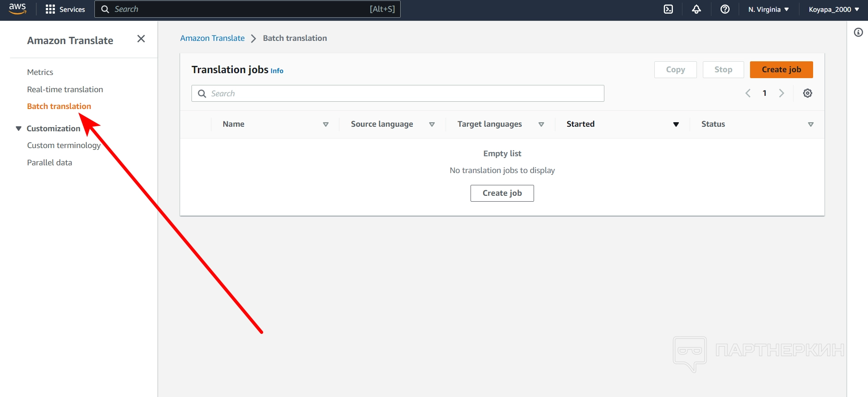Sort by Status column arrow
The image size is (868, 397).
pos(811,124)
